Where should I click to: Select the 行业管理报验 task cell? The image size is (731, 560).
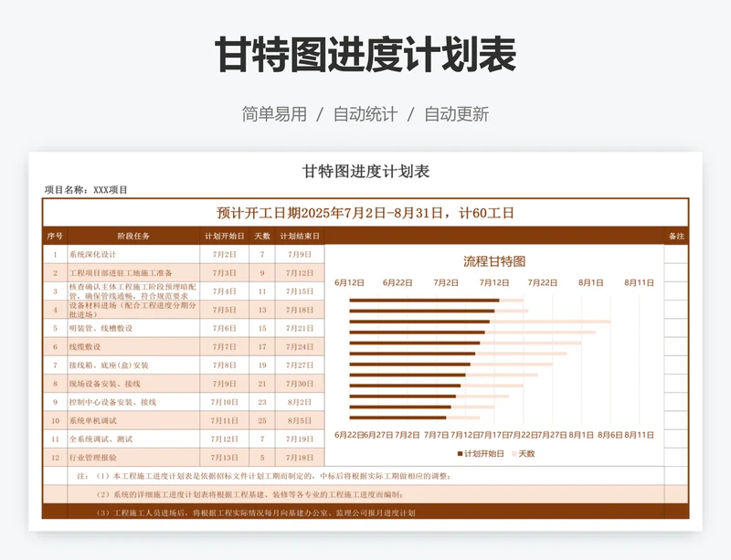pos(133,458)
